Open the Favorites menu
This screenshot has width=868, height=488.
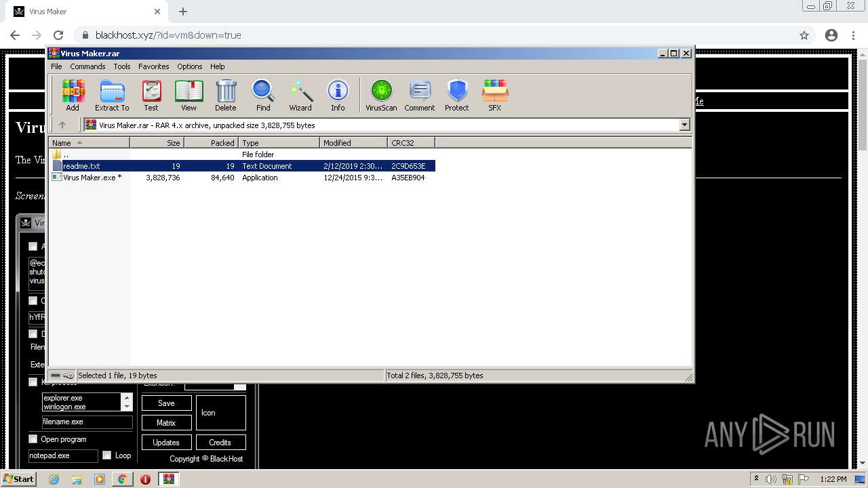(x=154, y=66)
